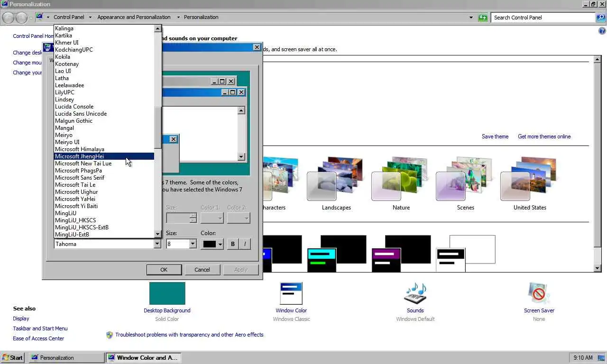The image size is (607, 364).
Task: Expand Appearance and Personalization breadcrumb arrow
Action: [178, 18]
